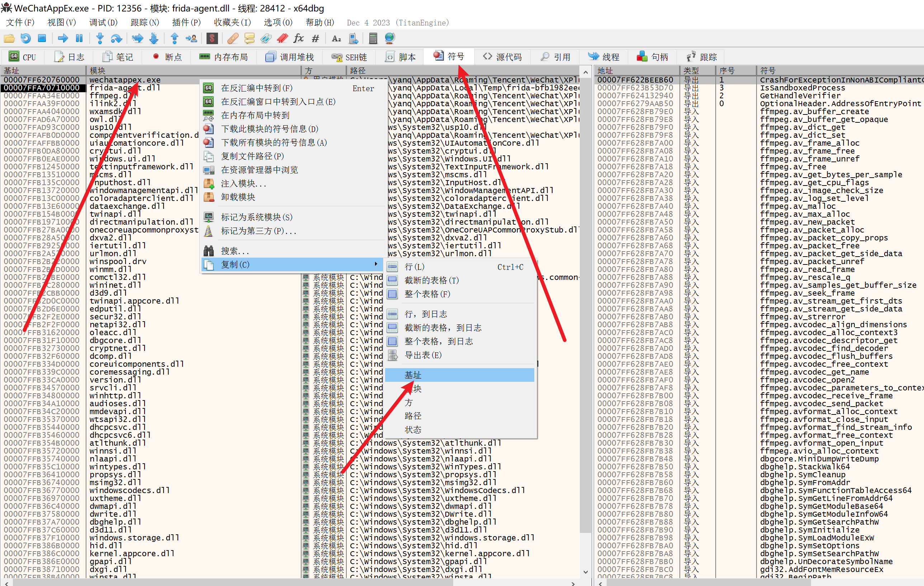
Task: Open the Scylla plugin icon
Action: point(212,38)
